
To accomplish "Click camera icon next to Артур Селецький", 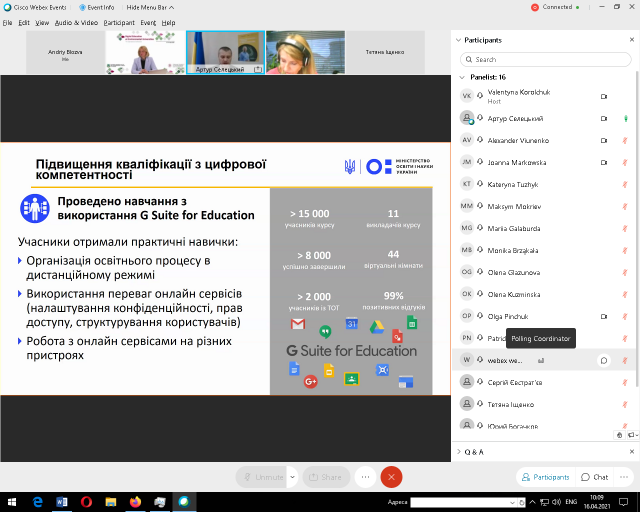I will coord(604,119).
